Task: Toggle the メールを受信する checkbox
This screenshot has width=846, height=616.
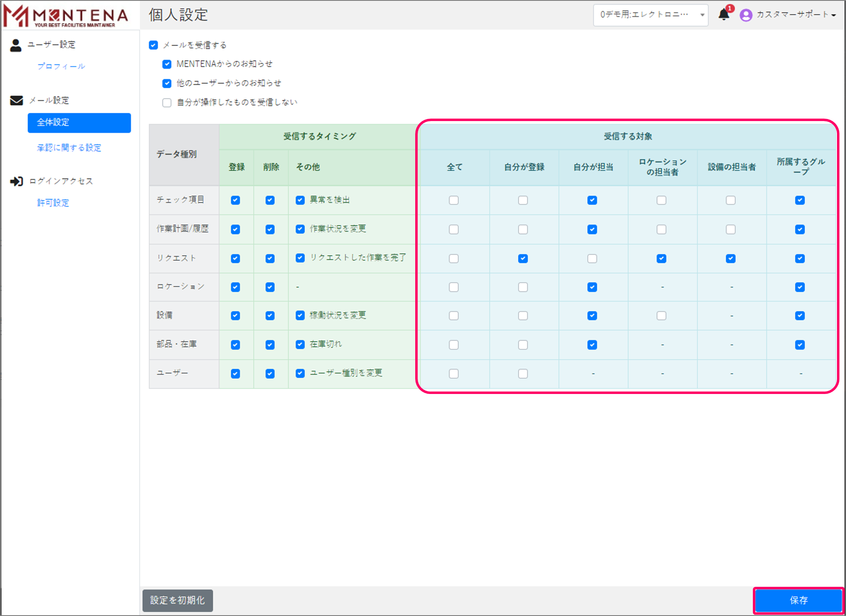Action: pos(153,45)
